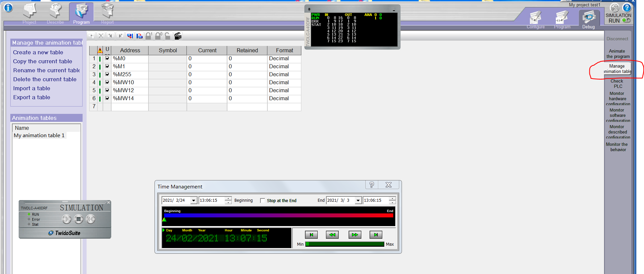This screenshot has height=274, width=644.
Task: Click the blue info icon at top left
Action: point(8,8)
